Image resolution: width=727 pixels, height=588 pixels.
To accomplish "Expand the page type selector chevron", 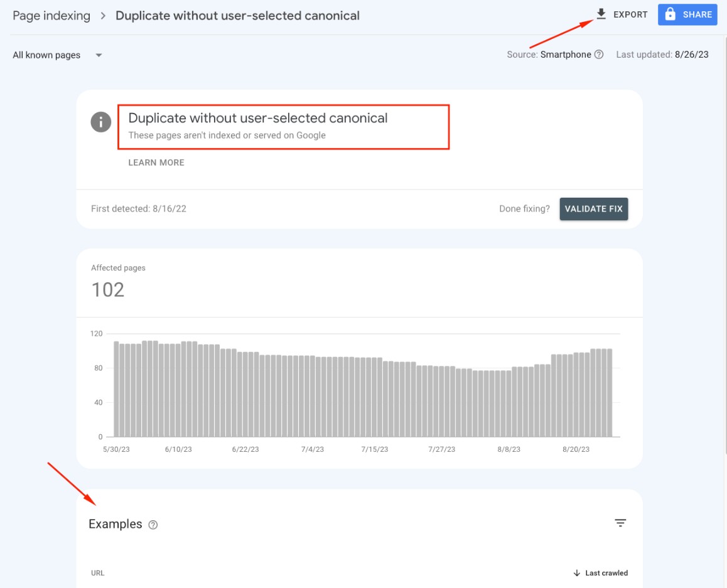I will click(98, 55).
